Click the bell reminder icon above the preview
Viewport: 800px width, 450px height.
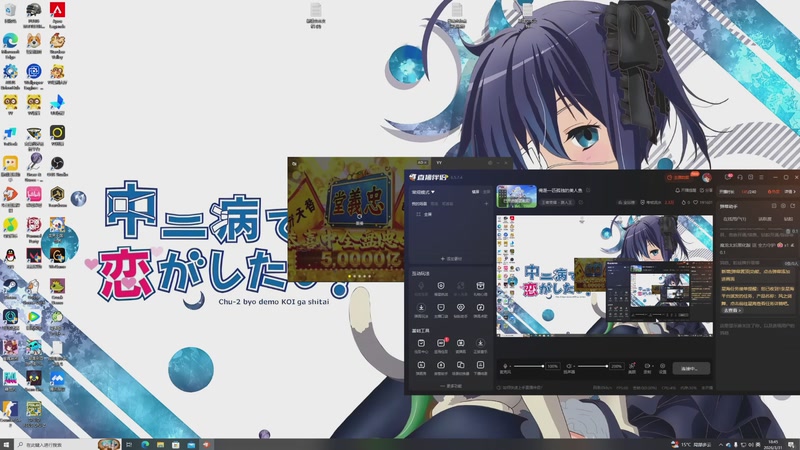click(678, 190)
